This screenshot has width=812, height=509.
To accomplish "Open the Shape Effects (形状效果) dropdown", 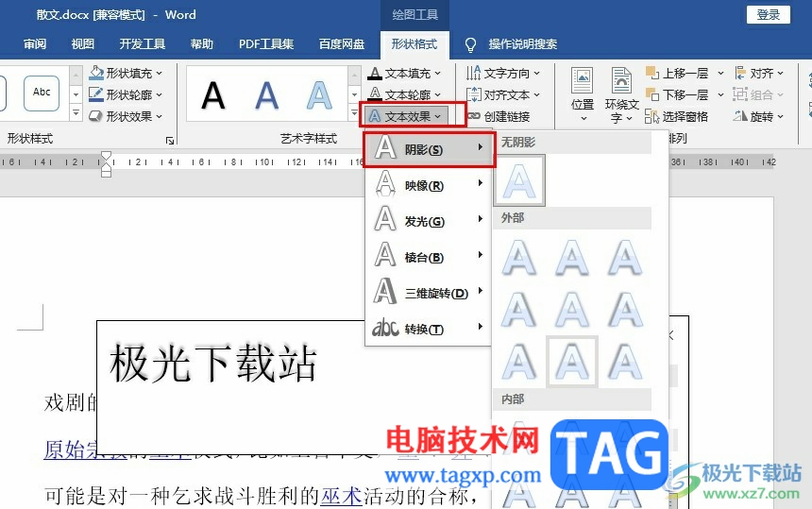I will click(126, 116).
